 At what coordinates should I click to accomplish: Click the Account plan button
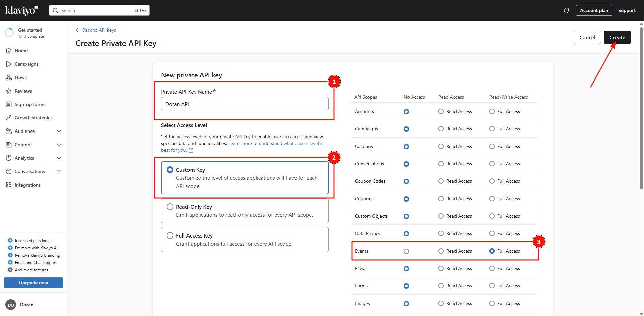pyautogui.click(x=594, y=10)
